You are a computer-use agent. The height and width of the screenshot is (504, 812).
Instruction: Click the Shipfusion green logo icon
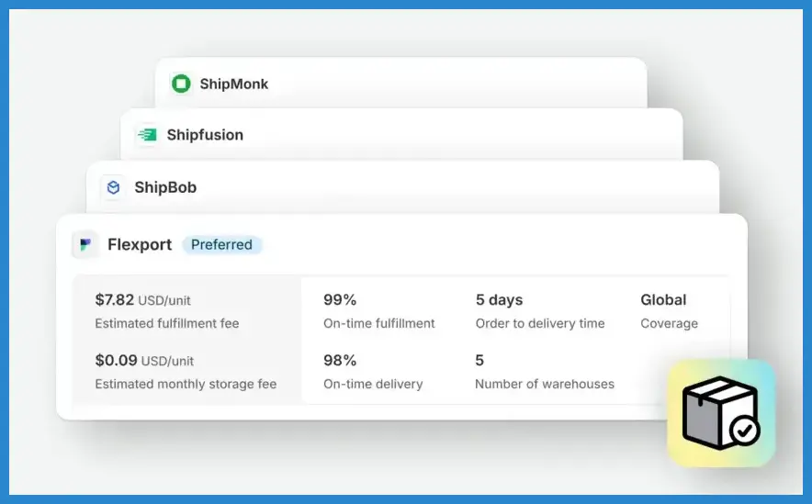(147, 135)
